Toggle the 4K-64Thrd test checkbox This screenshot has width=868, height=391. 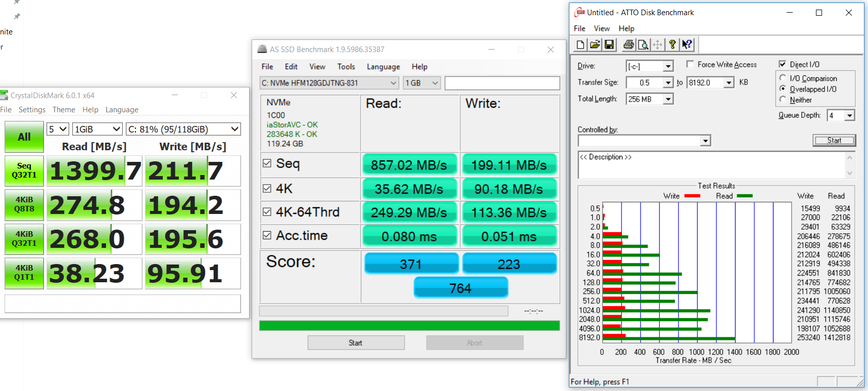point(267,212)
